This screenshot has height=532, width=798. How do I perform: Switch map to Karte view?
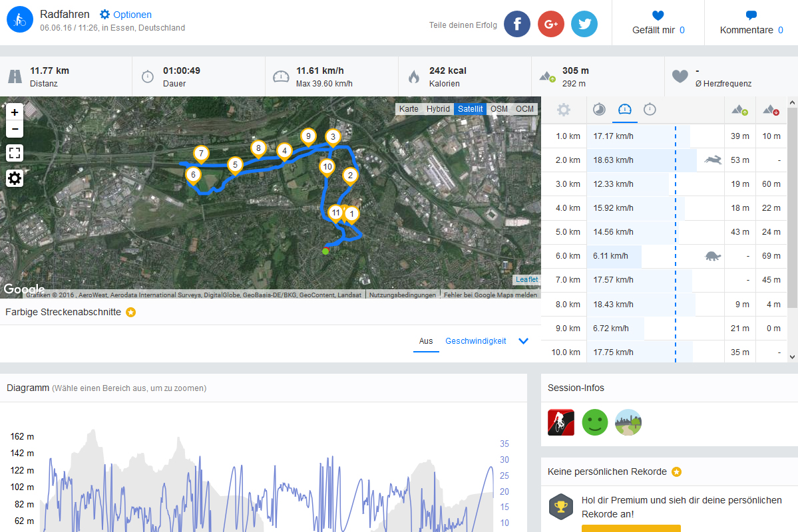[x=409, y=109]
